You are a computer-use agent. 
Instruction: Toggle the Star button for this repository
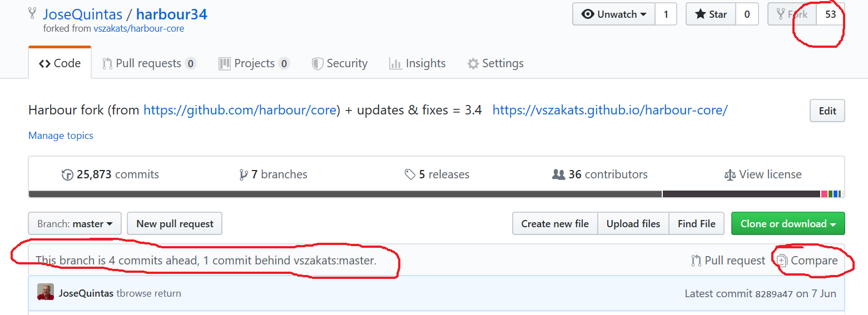click(x=711, y=14)
